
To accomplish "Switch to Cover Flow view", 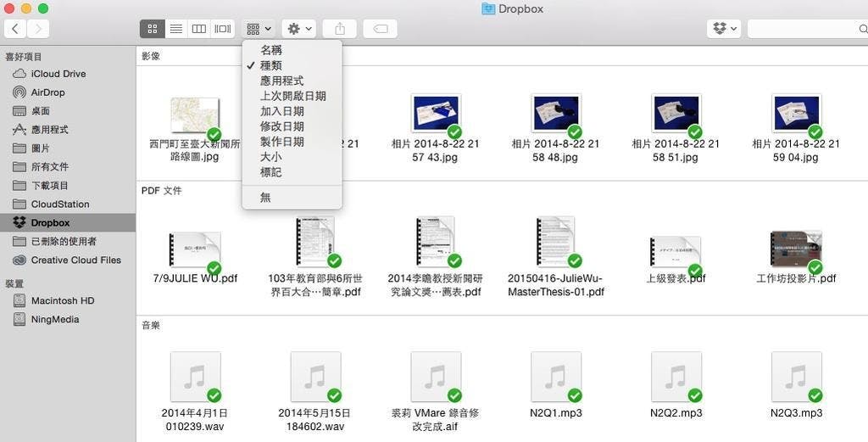I will [223, 29].
